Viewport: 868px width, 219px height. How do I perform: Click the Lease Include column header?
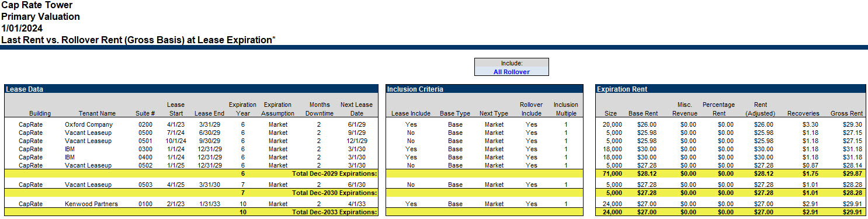click(411, 113)
